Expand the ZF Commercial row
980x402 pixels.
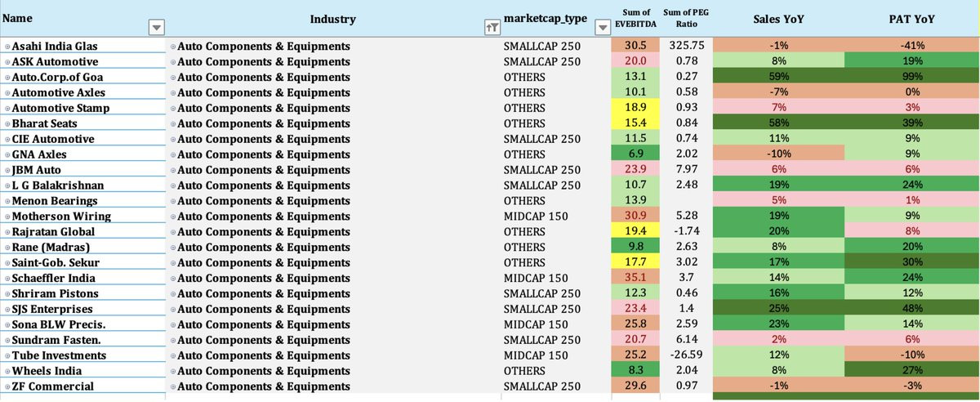click(7, 387)
